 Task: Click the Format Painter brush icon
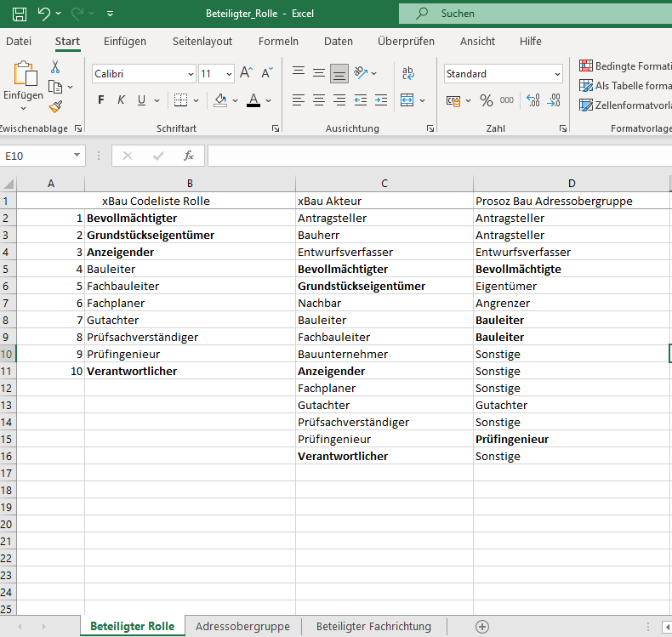55,106
